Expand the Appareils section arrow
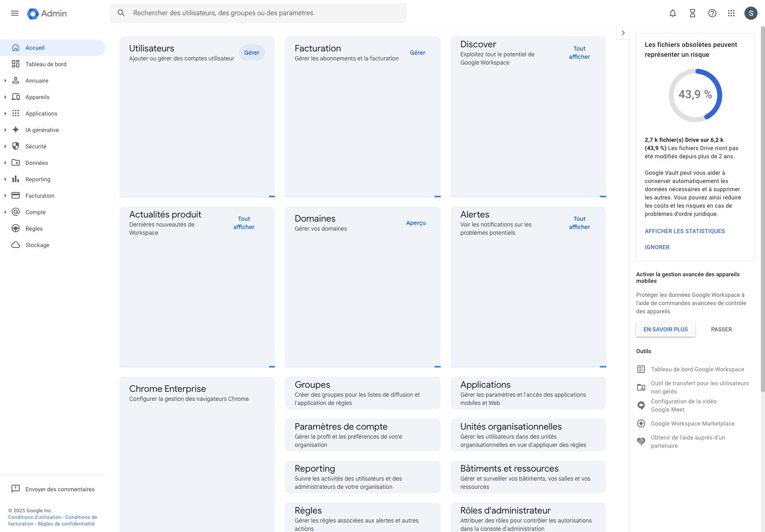The height and width of the screenshot is (532, 765). (x=5, y=97)
